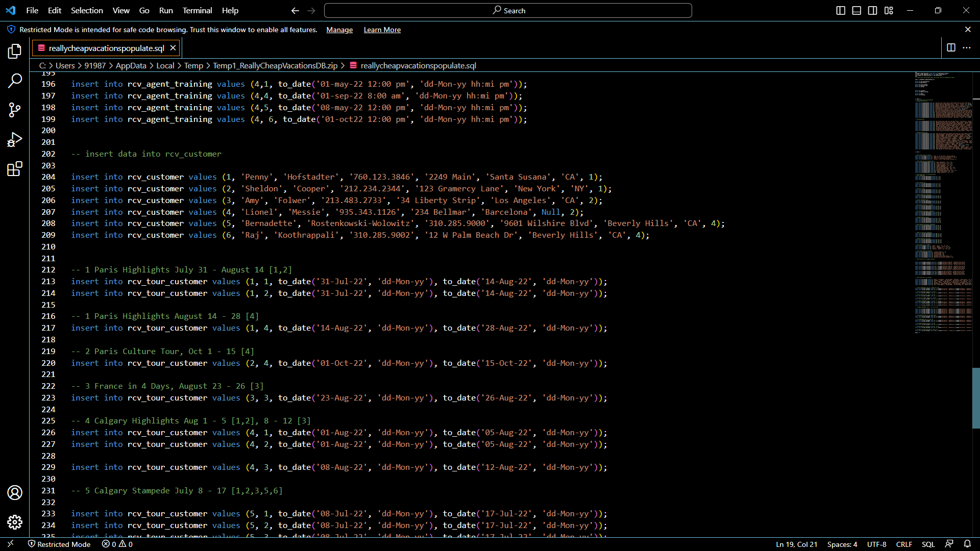
Task: Toggle the primary side bar layout button
Action: coord(841,10)
